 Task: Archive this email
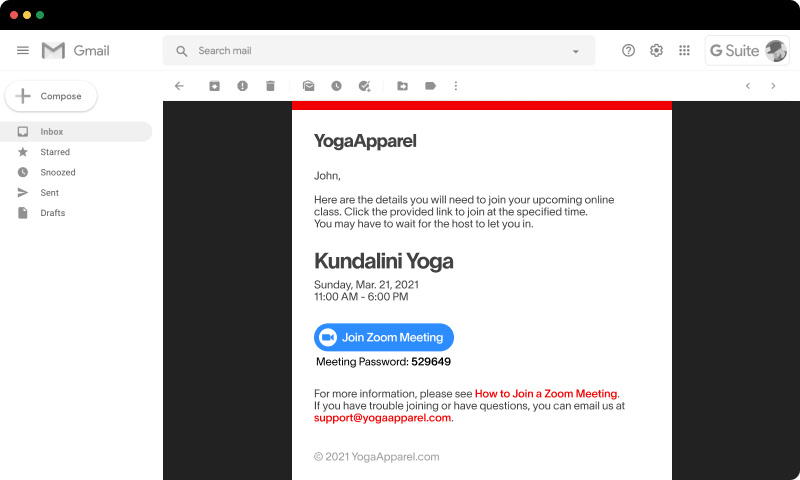pyautogui.click(x=214, y=86)
